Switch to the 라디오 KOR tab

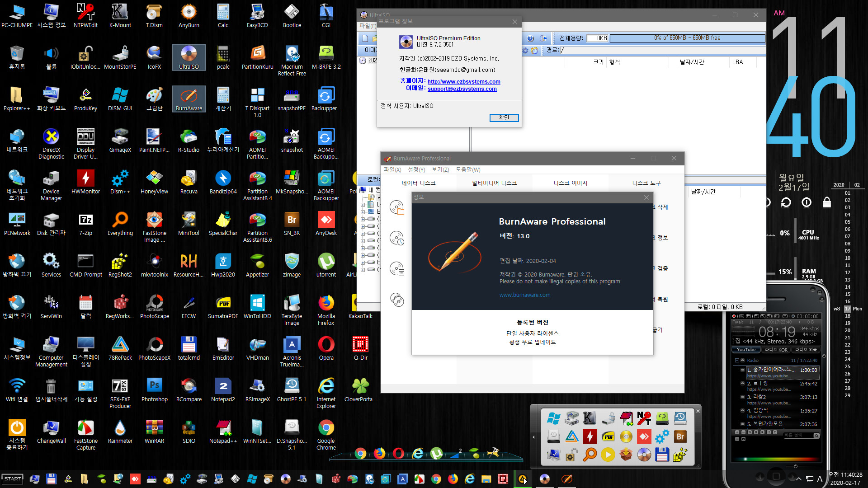point(776,350)
